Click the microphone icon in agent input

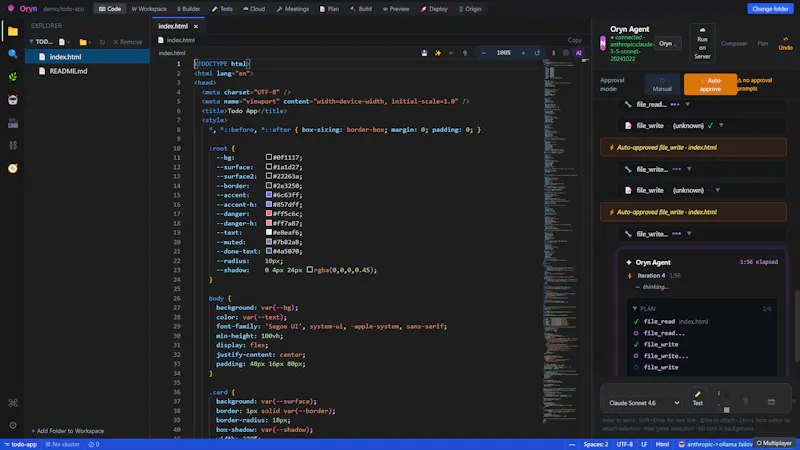tap(745, 402)
